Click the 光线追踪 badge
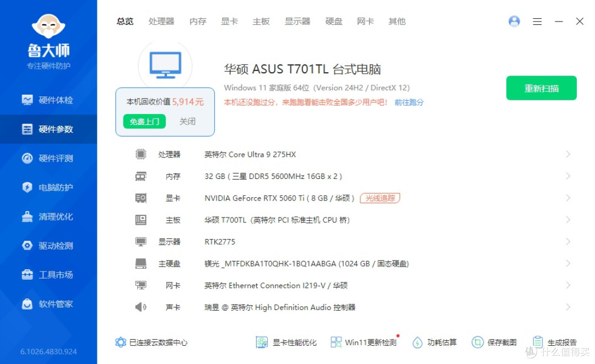This screenshot has width=595, height=364. point(380,198)
